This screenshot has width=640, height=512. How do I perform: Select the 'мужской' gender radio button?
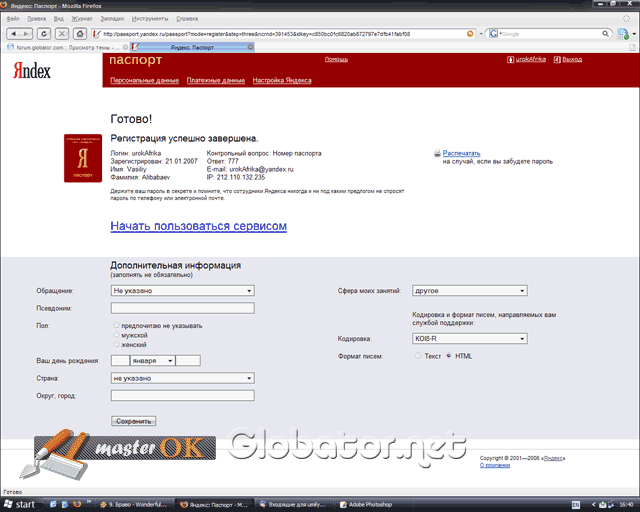coord(117,334)
